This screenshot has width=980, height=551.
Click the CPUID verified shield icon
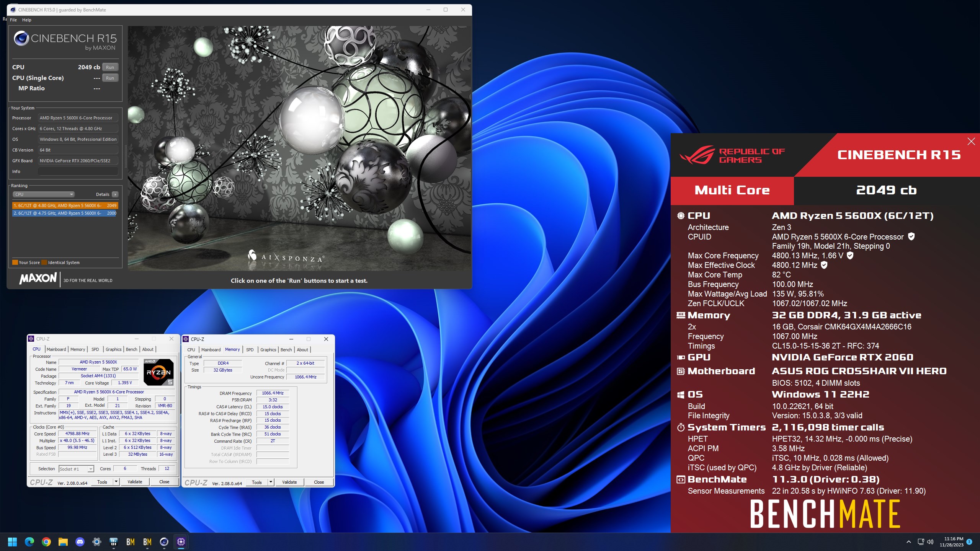tap(911, 236)
